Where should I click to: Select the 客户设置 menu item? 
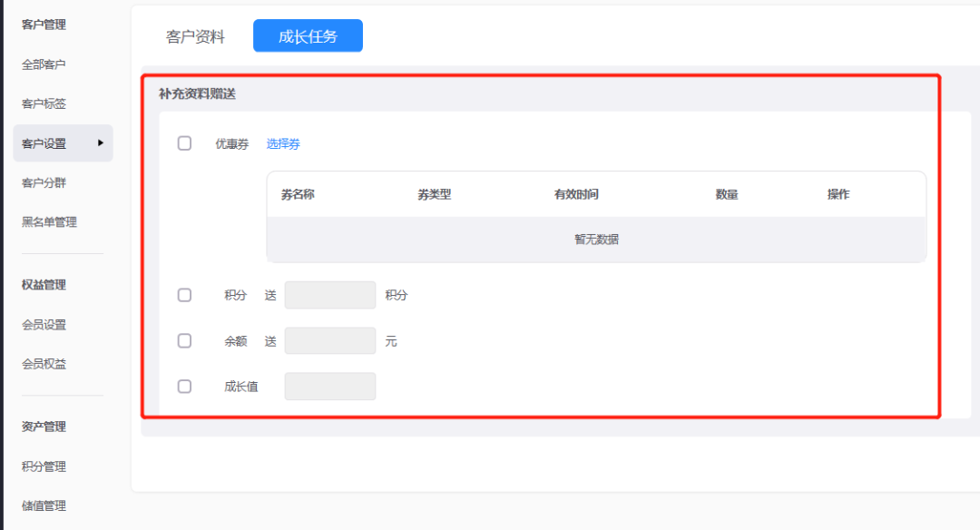63,143
